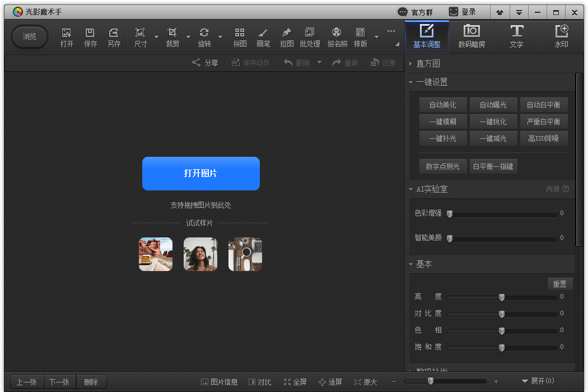Toggle the 对比 (Compare) view
588x392 pixels.
[x=260, y=382]
